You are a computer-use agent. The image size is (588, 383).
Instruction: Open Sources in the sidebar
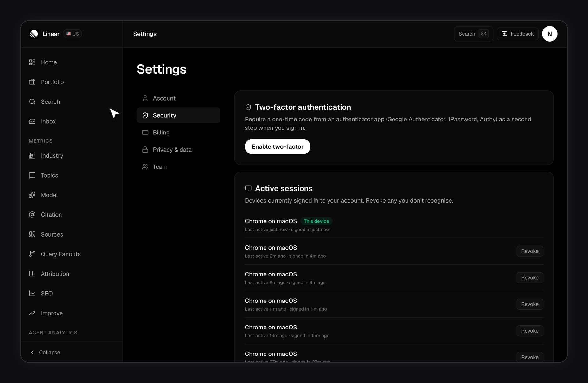[72, 234]
